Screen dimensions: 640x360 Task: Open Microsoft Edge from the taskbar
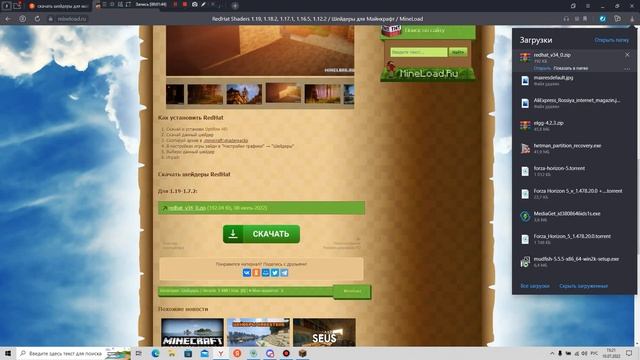[x=156, y=353]
